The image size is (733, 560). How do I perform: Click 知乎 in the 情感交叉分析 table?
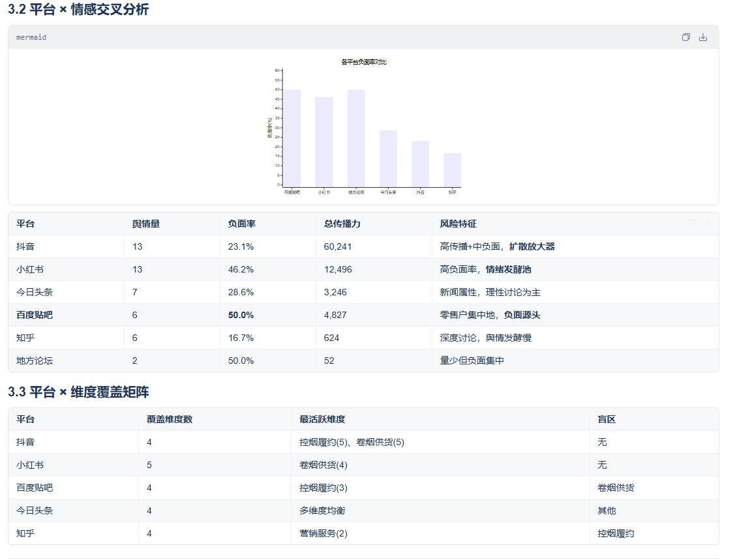click(25, 338)
